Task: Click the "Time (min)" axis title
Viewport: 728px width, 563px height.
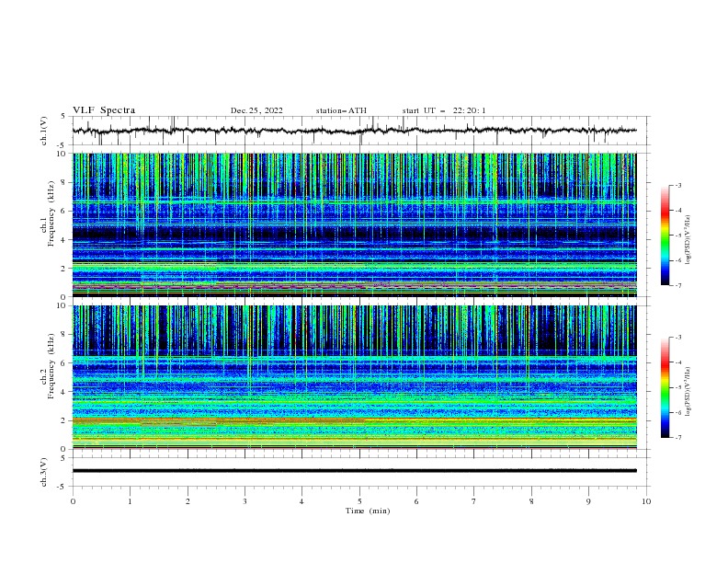Action: click(368, 511)
